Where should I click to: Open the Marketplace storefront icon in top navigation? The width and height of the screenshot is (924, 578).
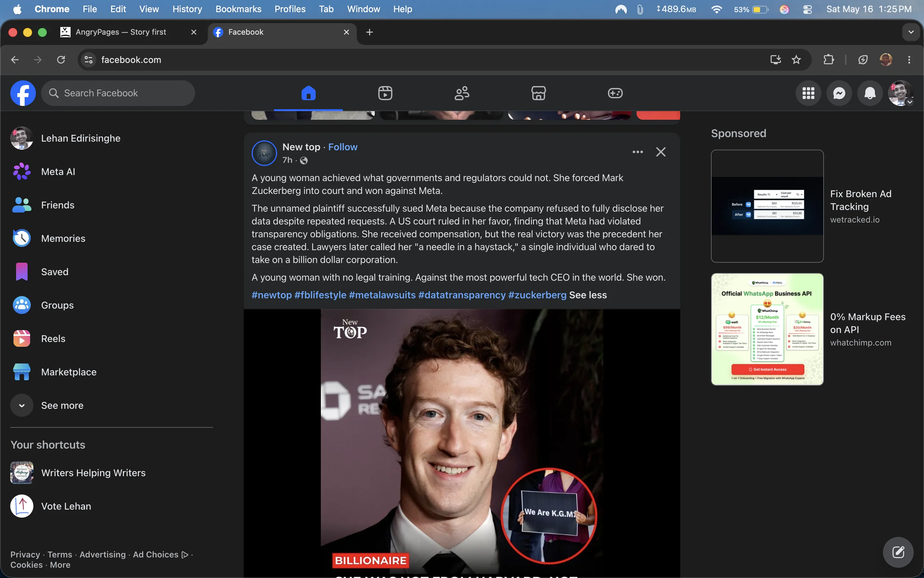[538, 93]
